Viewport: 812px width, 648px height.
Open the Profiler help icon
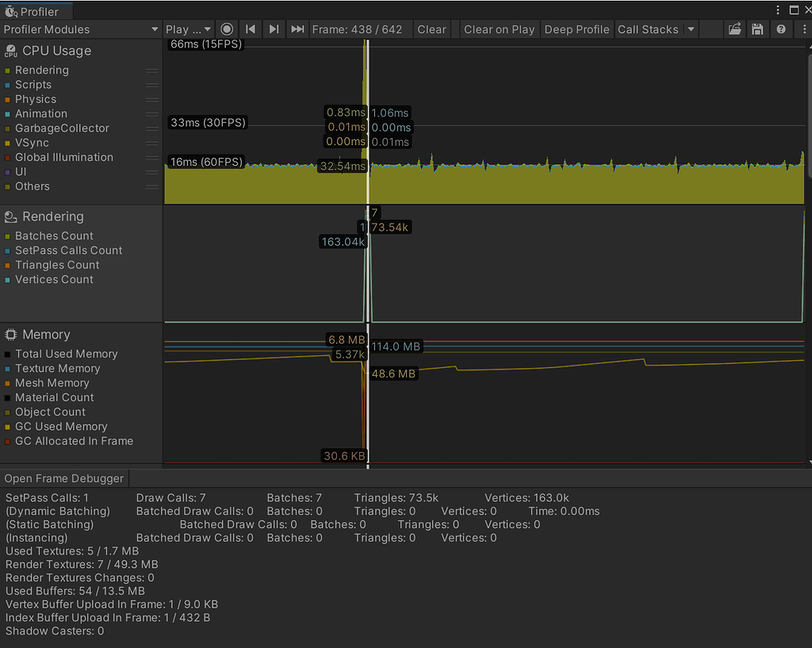pyautogui.click(x=780, y=29)
